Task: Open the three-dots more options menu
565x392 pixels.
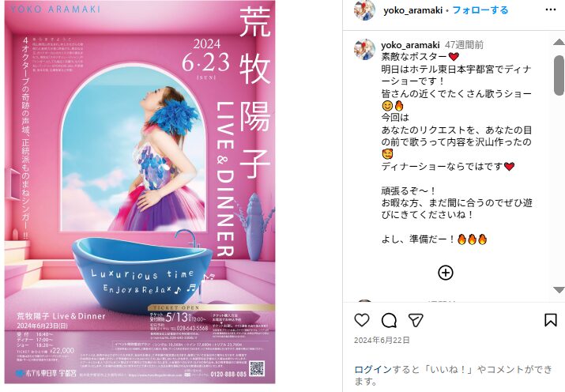Action: pyautogui.click(x=551, y=9)
